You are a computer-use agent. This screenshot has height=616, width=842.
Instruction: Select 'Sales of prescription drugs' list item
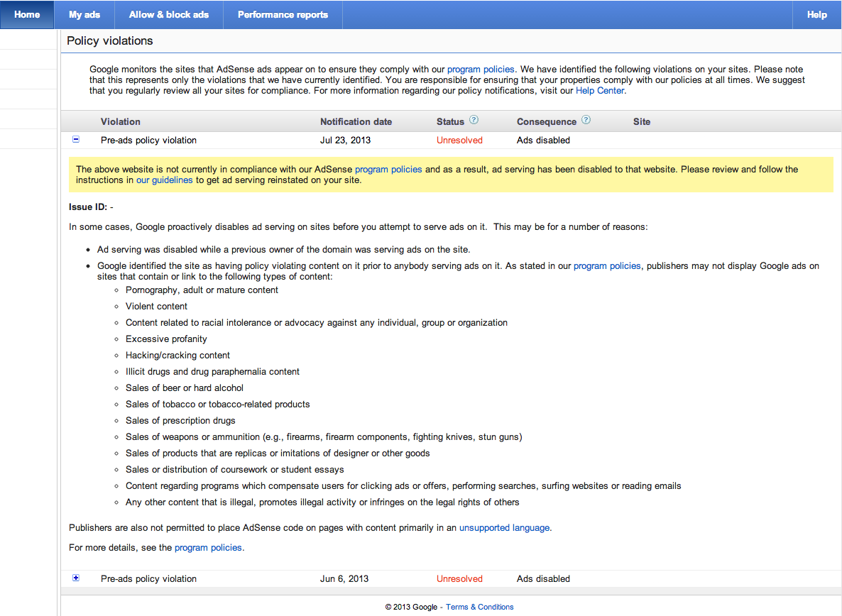pyautogui.click(x=180, y=421)
